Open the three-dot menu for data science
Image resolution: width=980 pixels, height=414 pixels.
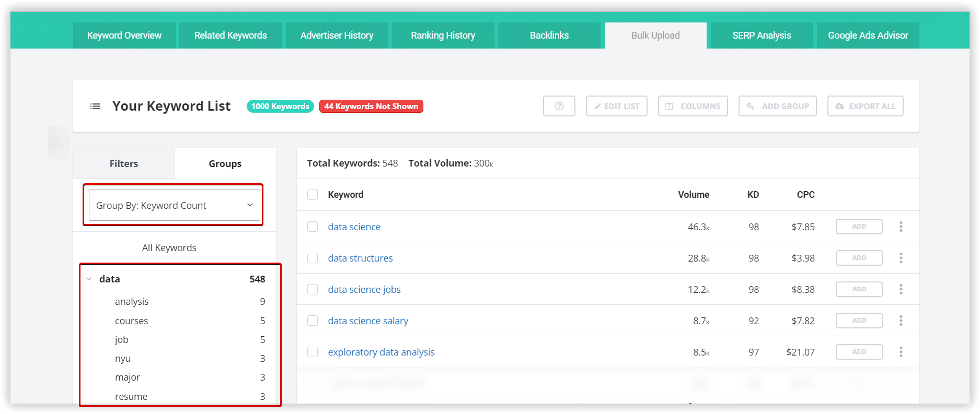(x=901, y=227)
